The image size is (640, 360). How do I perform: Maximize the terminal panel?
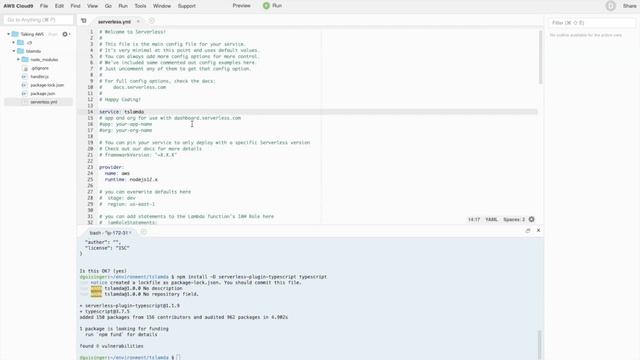pyautogui.click(x=528, y=231)
